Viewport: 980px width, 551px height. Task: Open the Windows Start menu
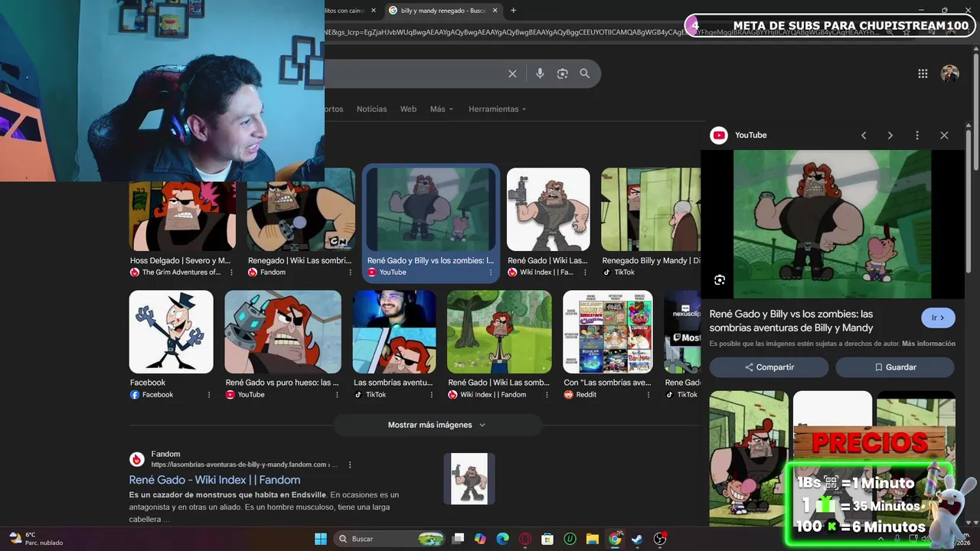[321, 539]
